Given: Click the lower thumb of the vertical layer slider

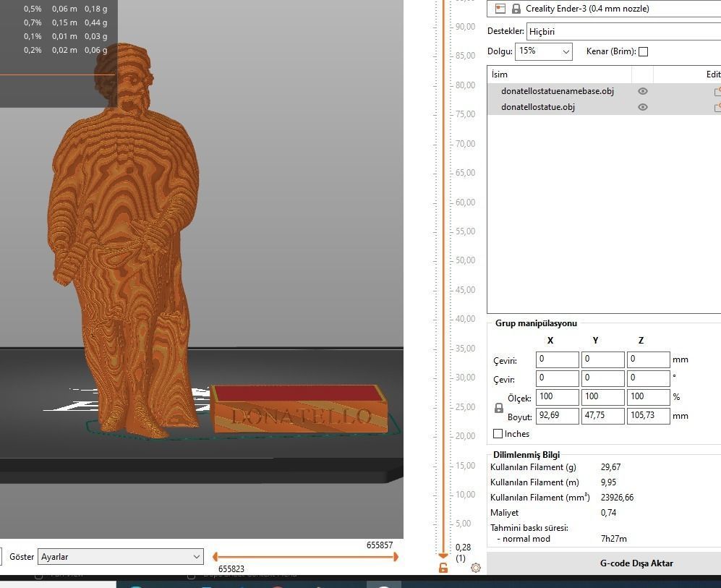Looking at the screenshot, I should click(x=443, y=556).
